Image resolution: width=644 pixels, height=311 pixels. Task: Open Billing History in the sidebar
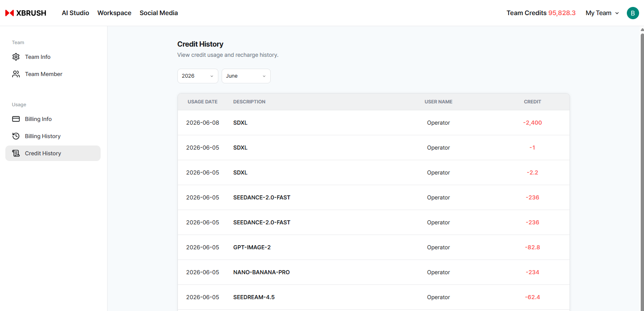(53, 136)
